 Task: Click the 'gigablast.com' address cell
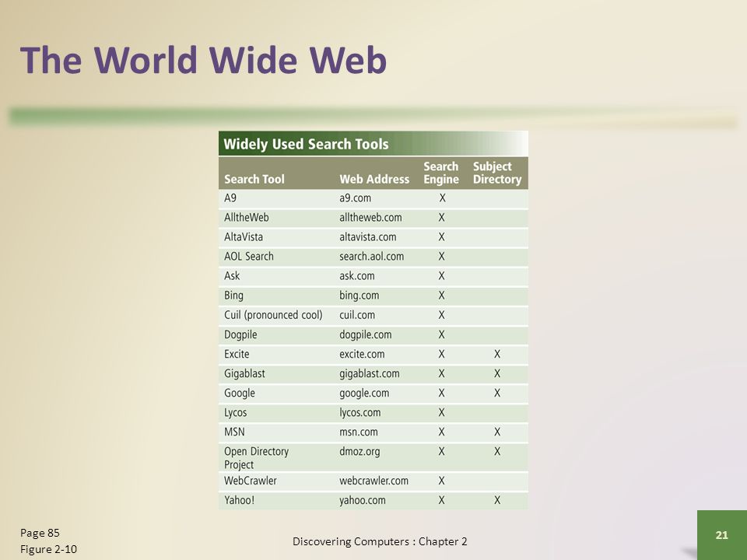point(369,374)
